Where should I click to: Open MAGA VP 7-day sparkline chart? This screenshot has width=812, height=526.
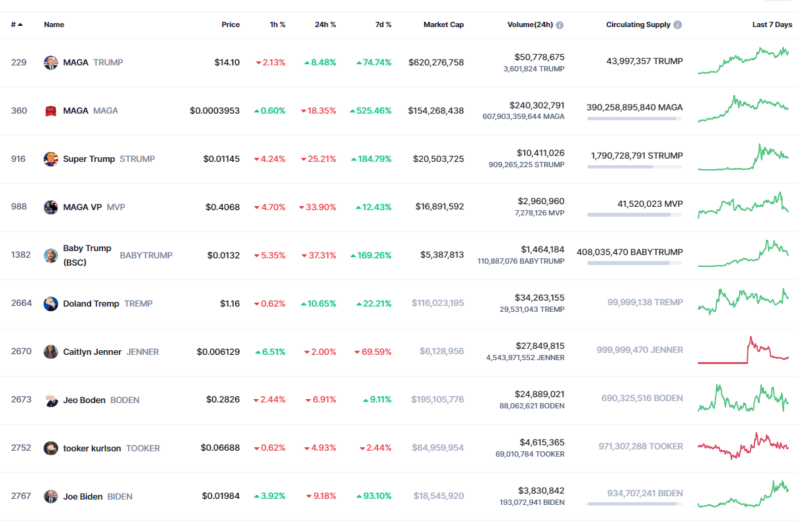743,205
